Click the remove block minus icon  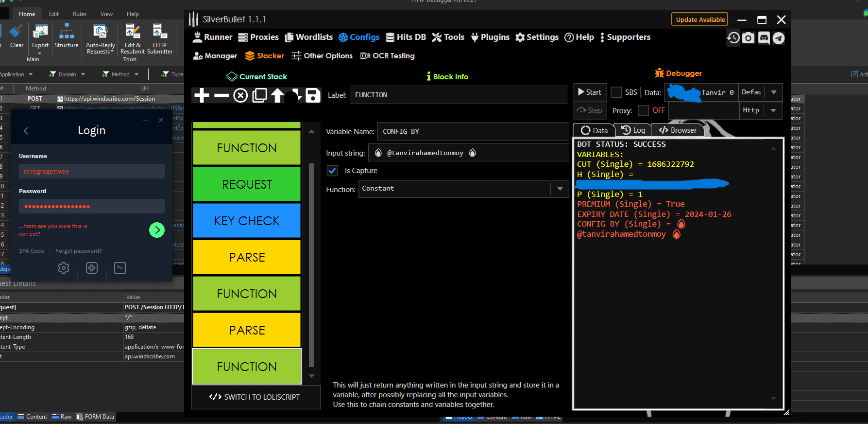pyautogui.click(x=221, y=95)
